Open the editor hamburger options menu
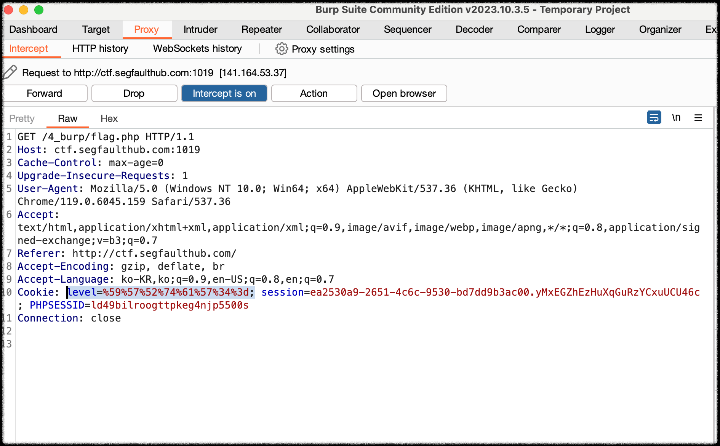The width and height of the screenshot is (720, 446). click(x=698, y=118)
